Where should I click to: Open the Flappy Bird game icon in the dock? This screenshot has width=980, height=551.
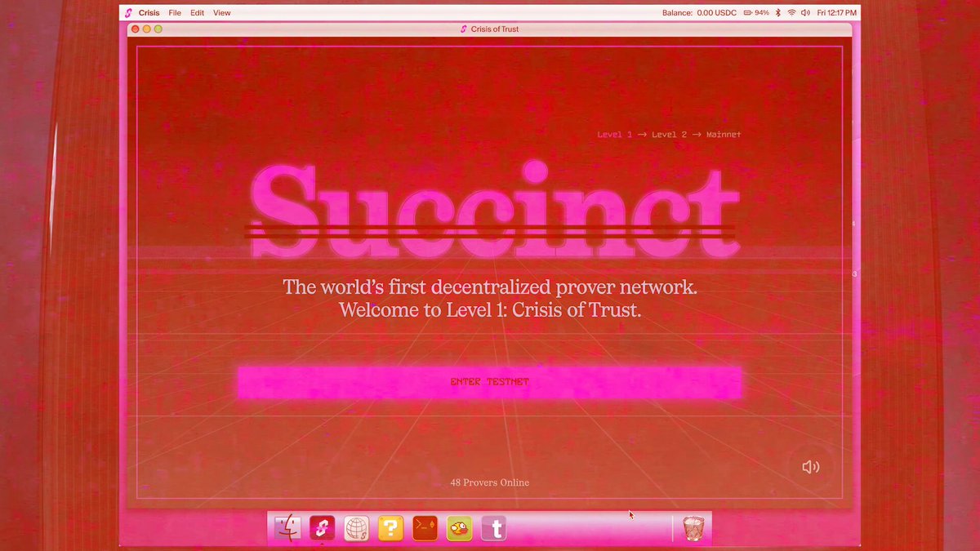(x=459, y=529)
